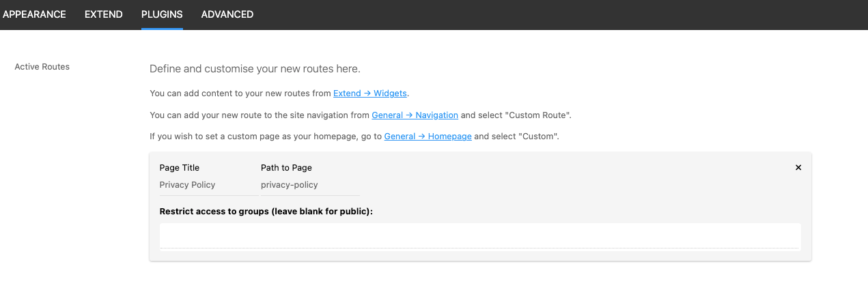The height and width of the screenshot is (299, 868).
Task: Click the Restrict access to groups label
Action: pyautogui.click(x=266, y=212)
